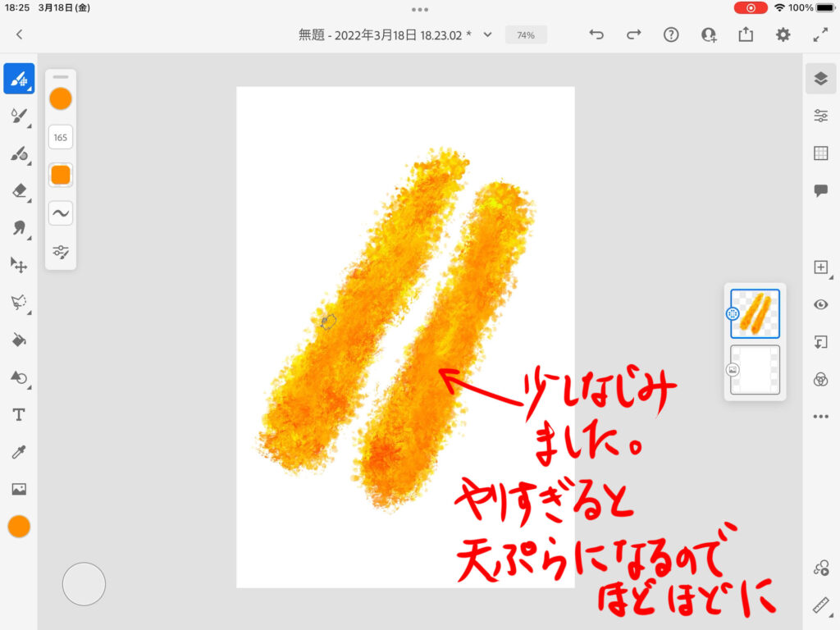The height and width of the screenshot is (630, 840).
Task: Open the Help menu
Action: click(x=671, y=34)
